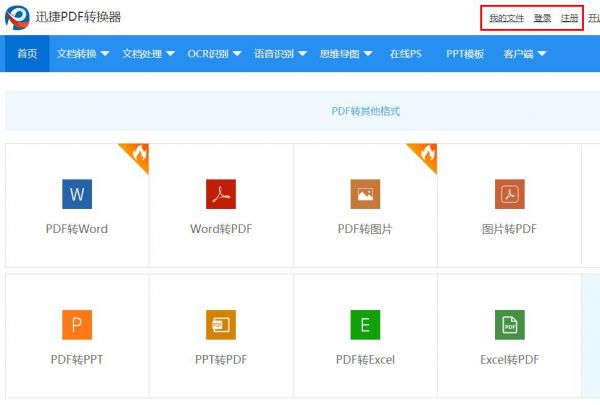Click the PPT转PDF label
Screen dimensions: 600x405
221,359
